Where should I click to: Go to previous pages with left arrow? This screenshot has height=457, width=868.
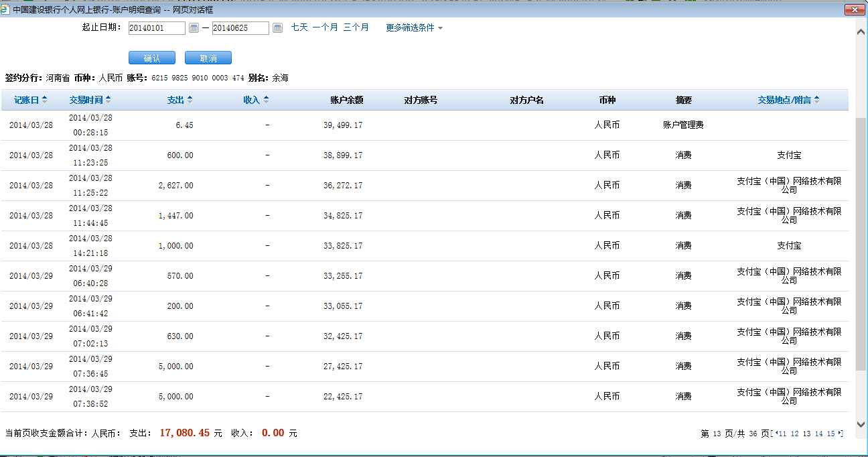776,434
